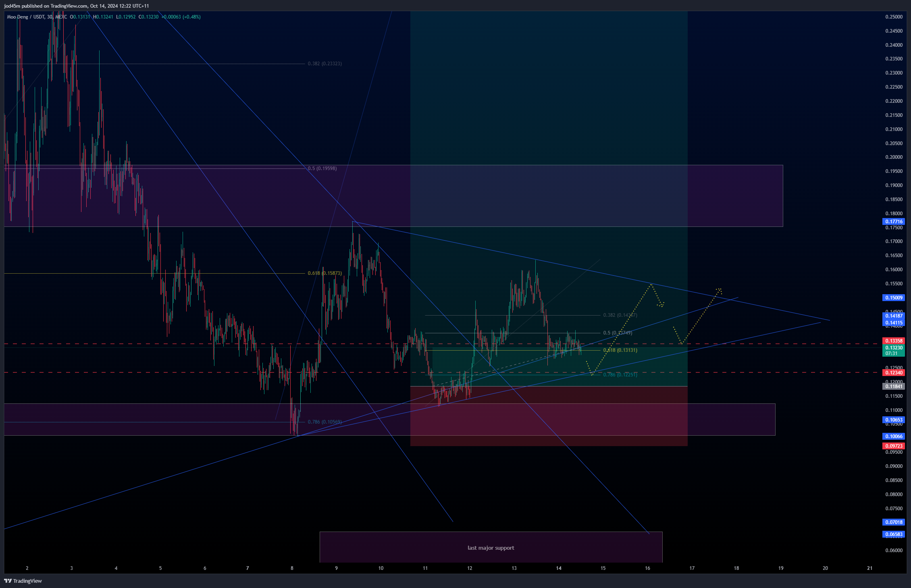Image resolution: width=911 pixels, height=588 pixels.
Task: Click the 0.5 (0.19598) Fibonacci label
Action: [322, 168]
